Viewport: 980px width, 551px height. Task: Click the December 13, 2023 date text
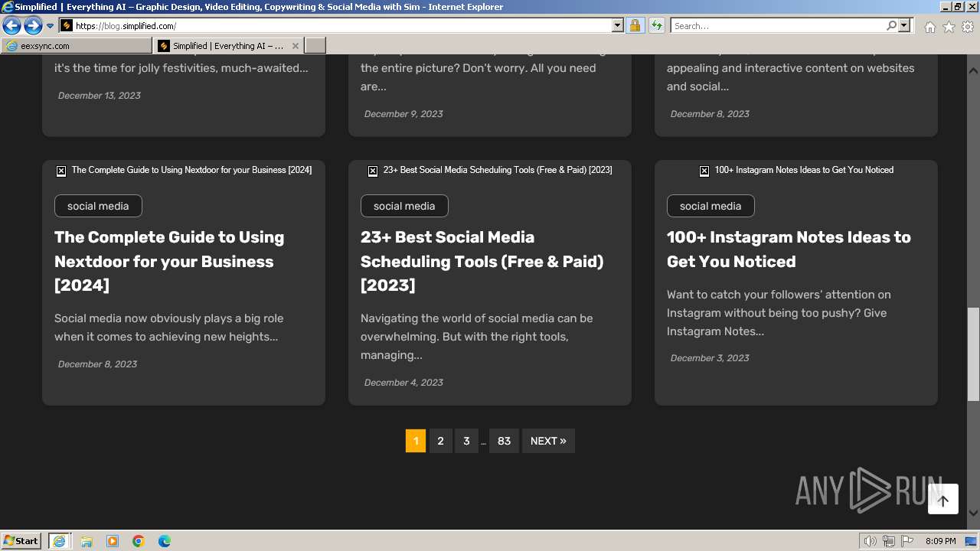click(x=100, y=96)
